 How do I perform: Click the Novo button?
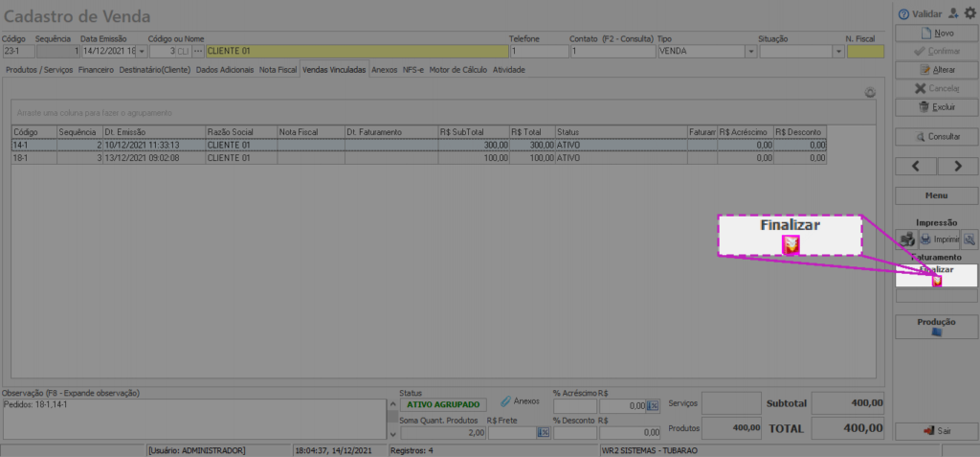tap(936, 33)
